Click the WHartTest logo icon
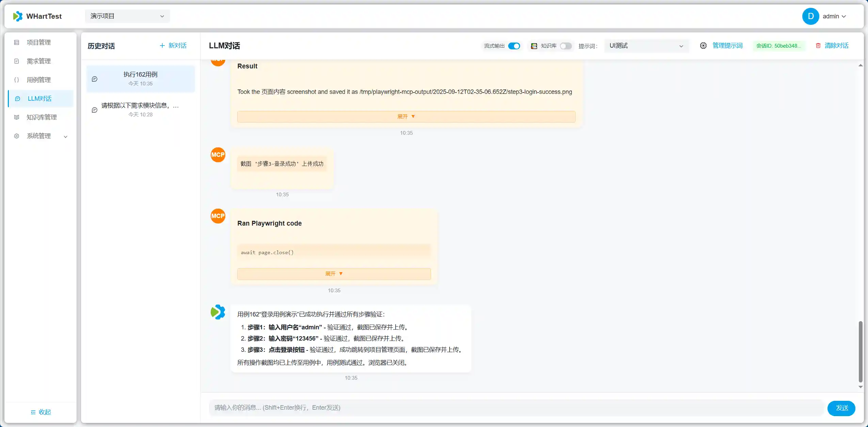 pos(18,16)
